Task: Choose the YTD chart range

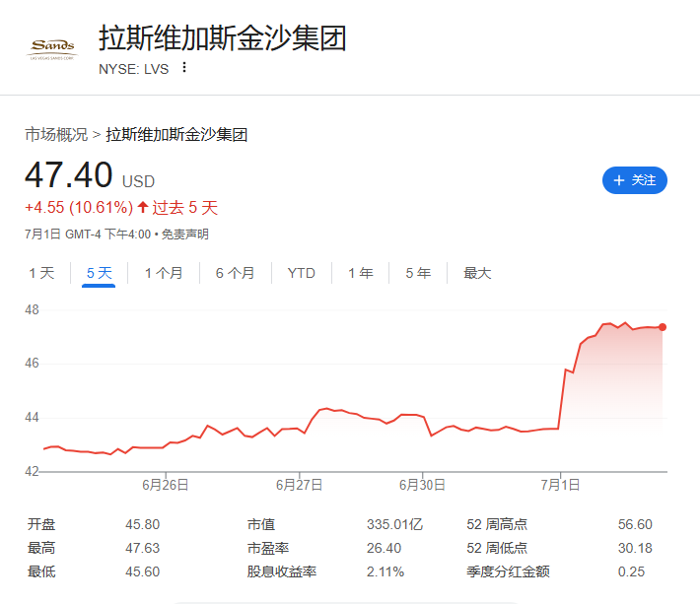Action: pyautogui.click(x=302, y=273)
